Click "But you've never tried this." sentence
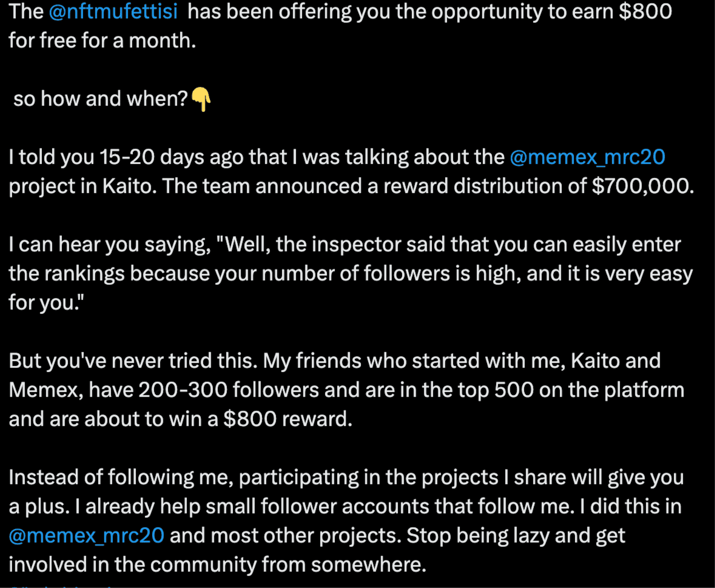The height and width of the screenshot is (588, 715). (133, 361)
